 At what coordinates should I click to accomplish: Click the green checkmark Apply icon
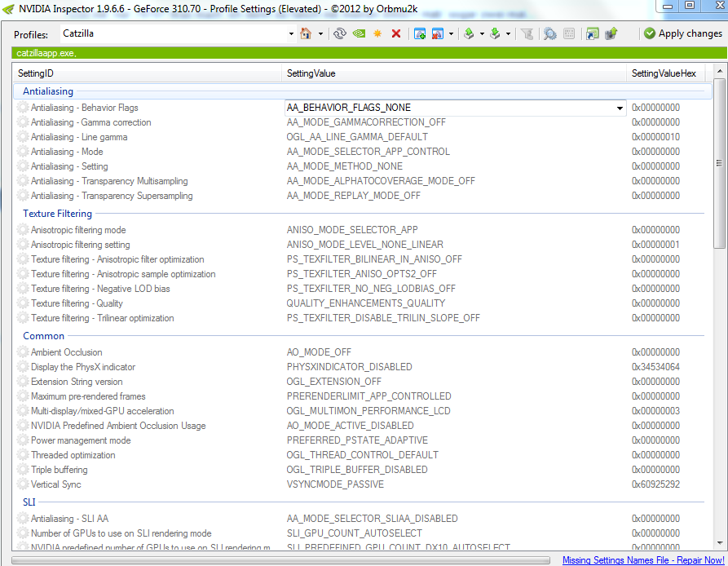point(650,33)
